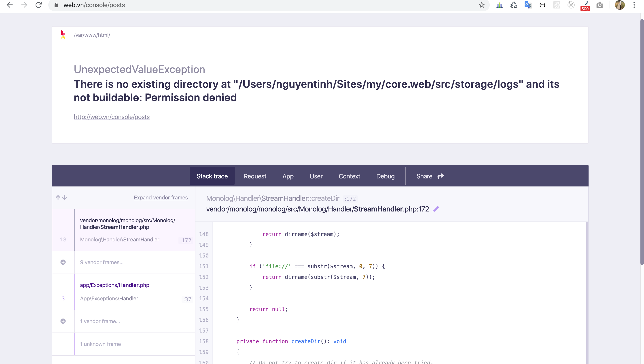Open the User tab
The width and height of the screenshot is (644, 364).
point(316,176)
